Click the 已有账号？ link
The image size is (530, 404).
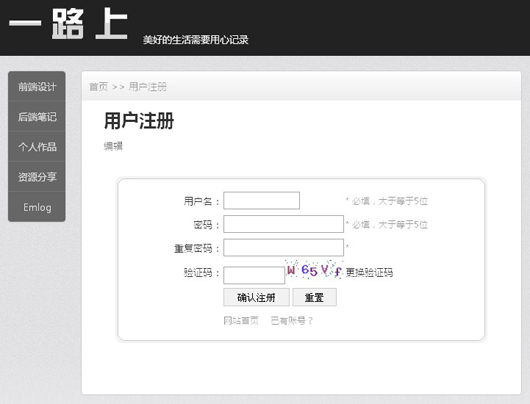coord(292,320)
